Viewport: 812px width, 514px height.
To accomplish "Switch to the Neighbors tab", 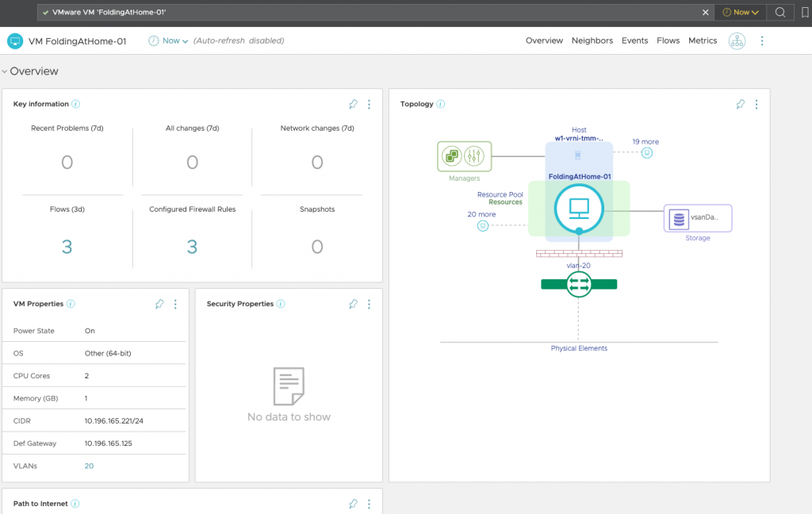I will click(x=592, y=40).
